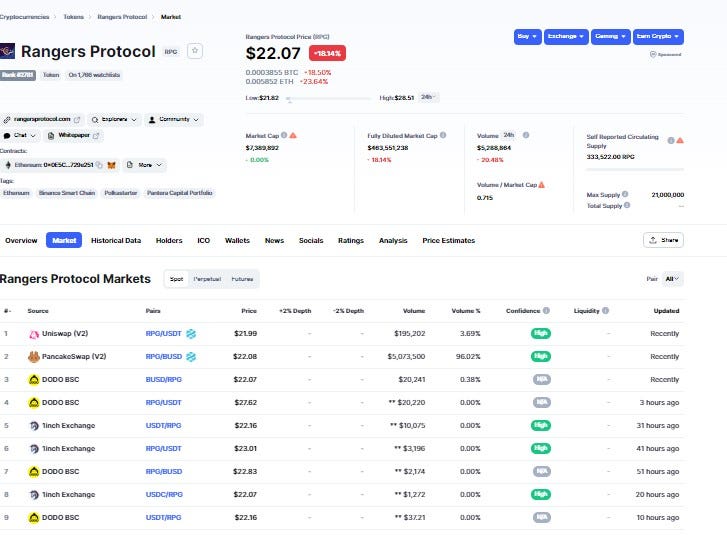Click PancakeSwap (V2) exchange logo

pyautogui.click(x=34, y=357)
